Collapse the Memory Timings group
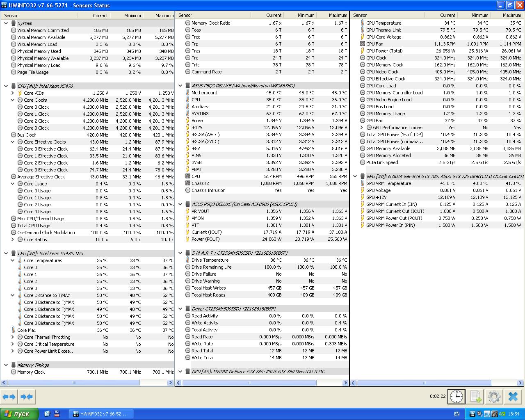 point(6,365)
